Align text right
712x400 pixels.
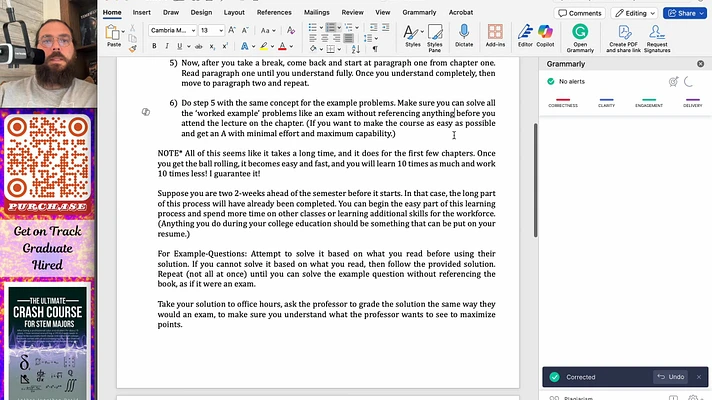(336, 39)
